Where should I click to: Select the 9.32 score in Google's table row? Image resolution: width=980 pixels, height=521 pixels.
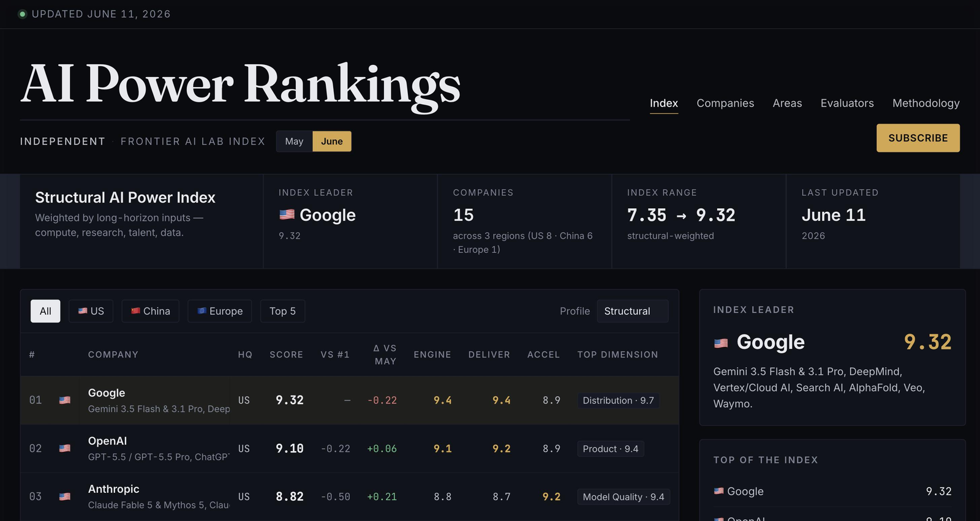(290, 400)
